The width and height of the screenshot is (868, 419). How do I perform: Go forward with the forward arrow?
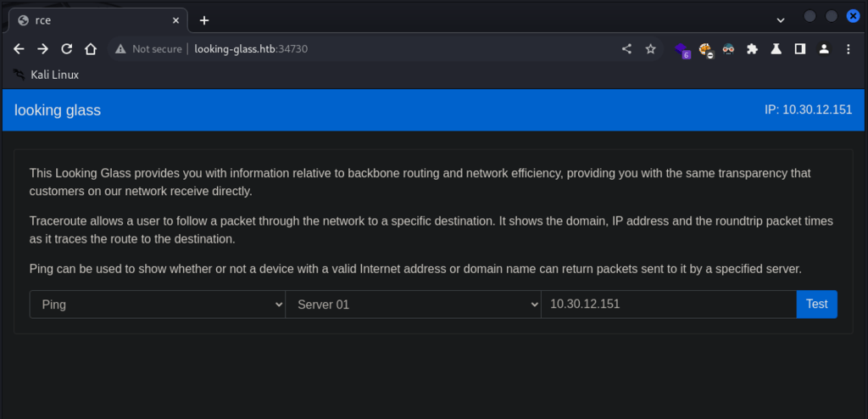click(42, 49)
